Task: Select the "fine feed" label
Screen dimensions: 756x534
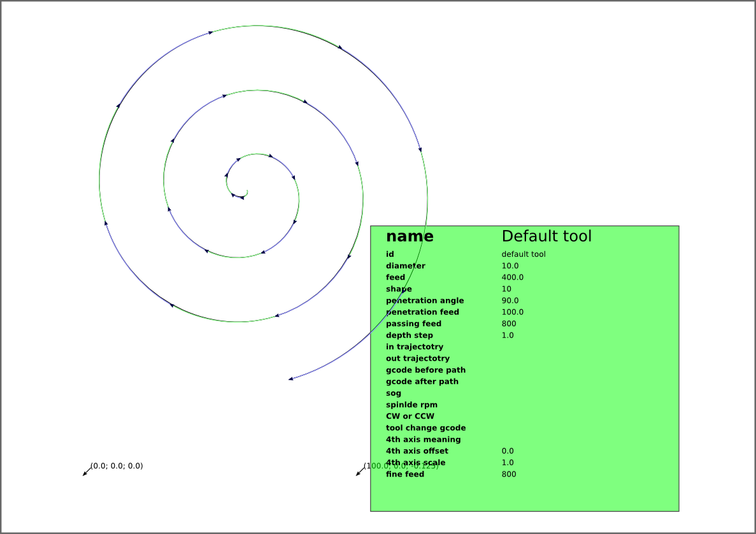Action: click(405, 474)
